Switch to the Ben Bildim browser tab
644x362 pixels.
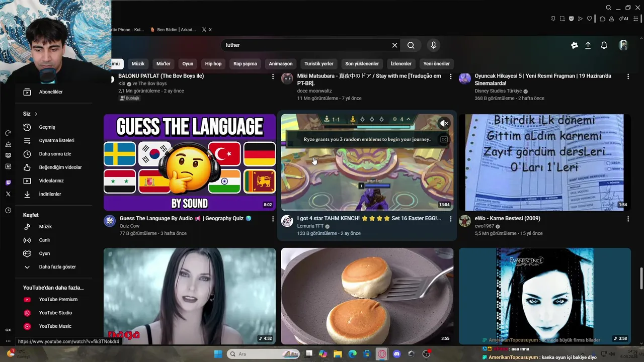tap(173, 30)
